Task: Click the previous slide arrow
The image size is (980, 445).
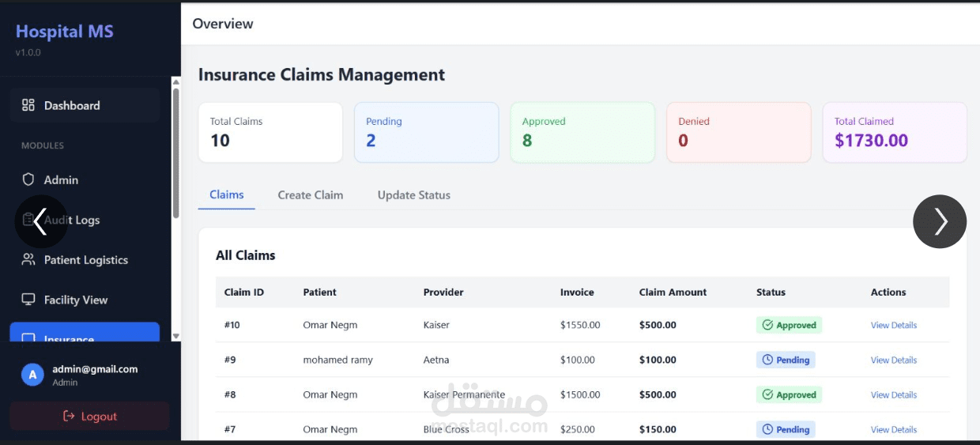Action: (x=41, y=221)
